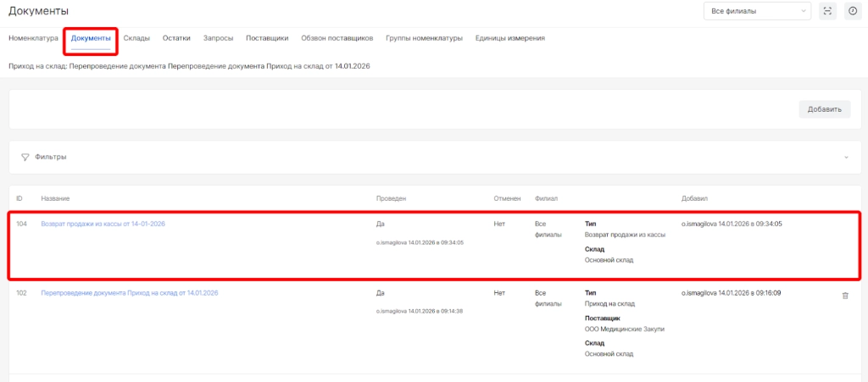The height and width of the screenshot is (382, 868).
Task: Click the funnel filter icon
Action: 25,157
